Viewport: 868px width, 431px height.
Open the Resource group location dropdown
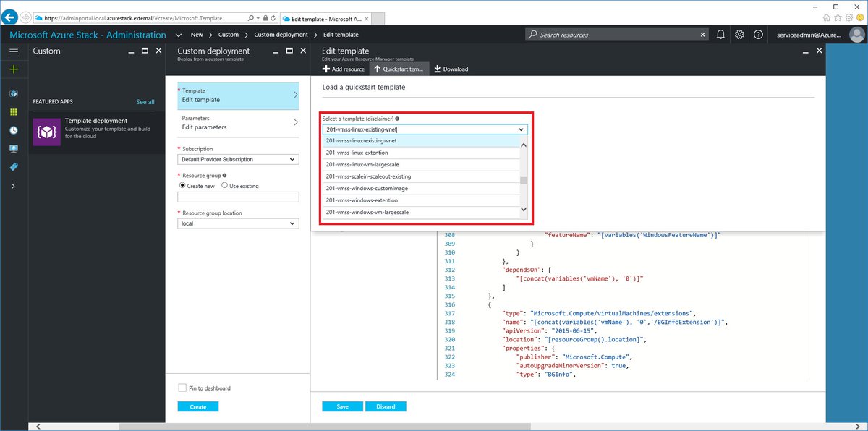pyautogui.click(x=238, y=223)
